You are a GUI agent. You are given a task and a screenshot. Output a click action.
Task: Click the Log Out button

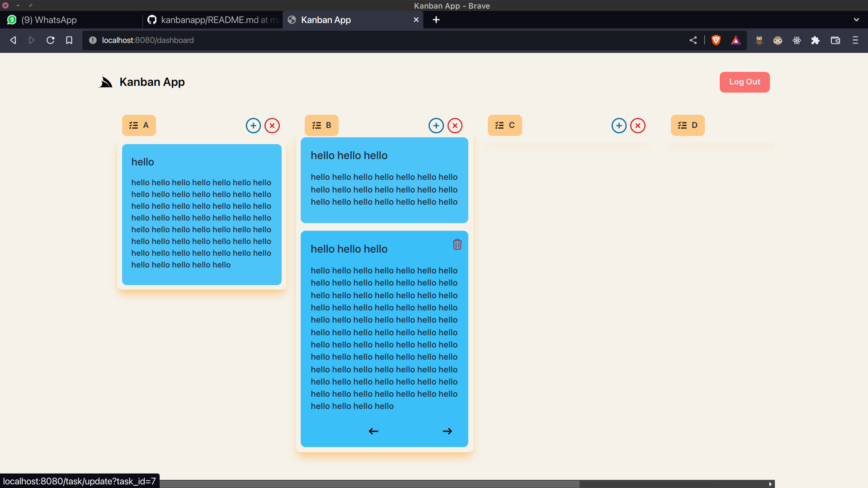point(744,82)
